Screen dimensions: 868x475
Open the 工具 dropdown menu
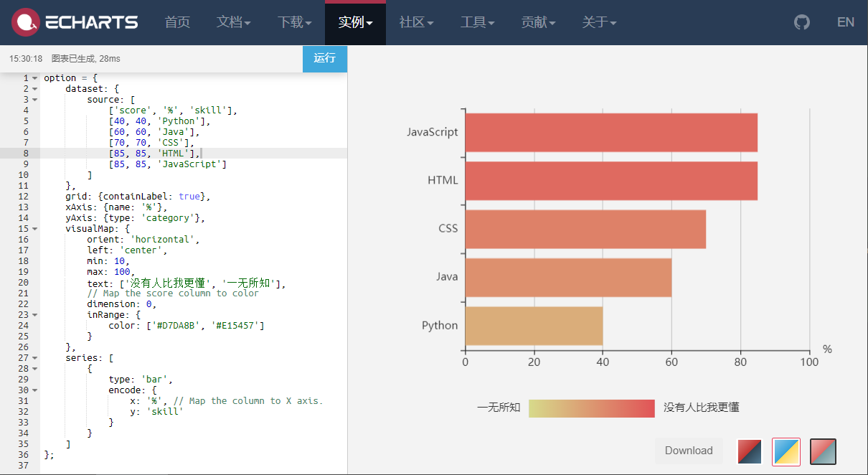point(477,22)
